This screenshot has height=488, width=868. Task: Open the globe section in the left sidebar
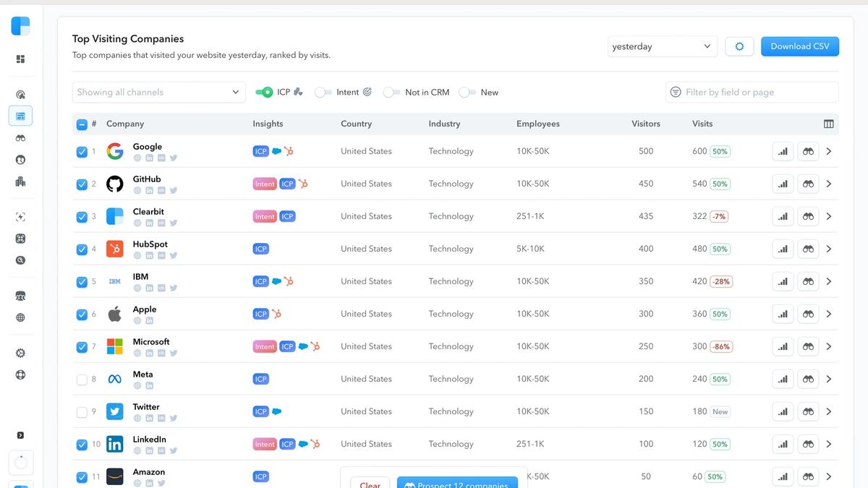pos(20,317)
